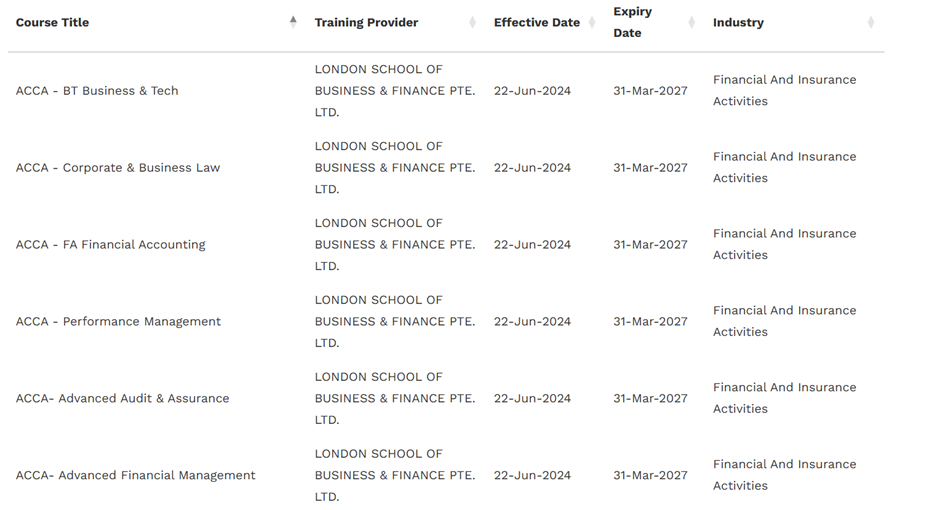
Task: Sort table by Industry header
Action: (738, 22)
